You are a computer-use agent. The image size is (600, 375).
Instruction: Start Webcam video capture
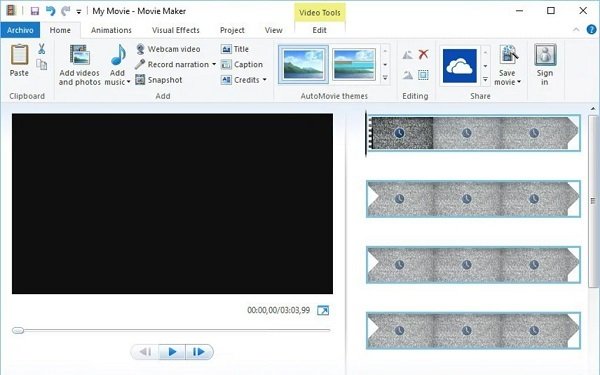(168, 49)
